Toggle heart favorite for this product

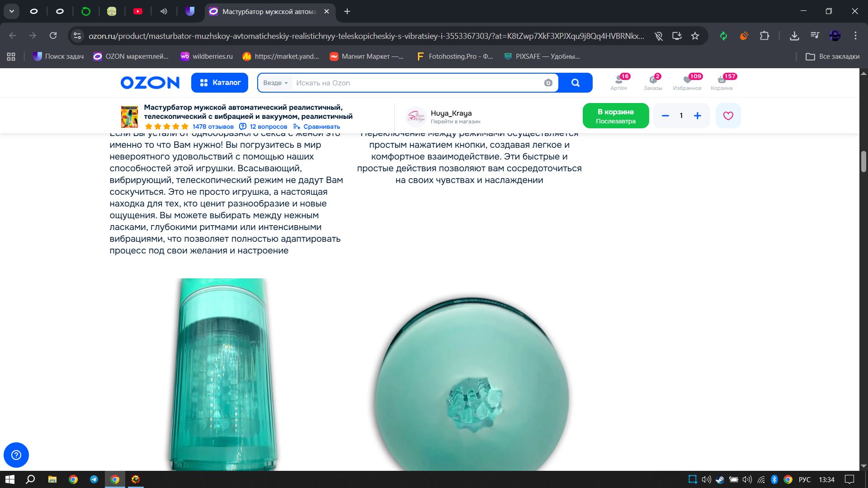coord(728,116)
